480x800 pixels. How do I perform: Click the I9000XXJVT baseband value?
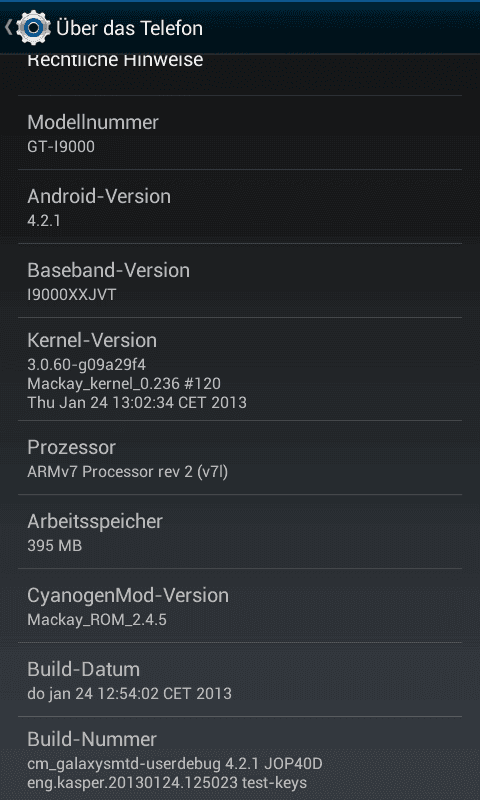tap(71, 295)
